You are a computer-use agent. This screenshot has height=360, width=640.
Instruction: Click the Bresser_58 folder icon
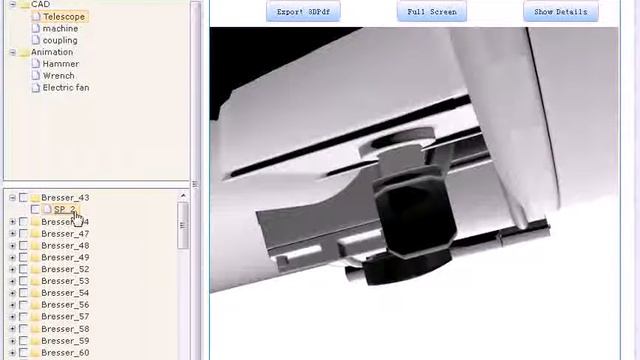pyautogui.click(x=35, y=329)
